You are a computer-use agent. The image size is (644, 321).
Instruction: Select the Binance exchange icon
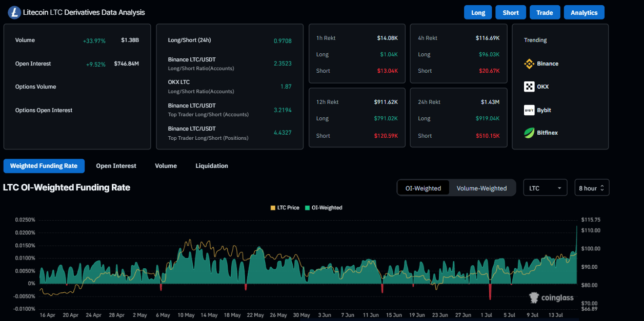pos(530,63)
